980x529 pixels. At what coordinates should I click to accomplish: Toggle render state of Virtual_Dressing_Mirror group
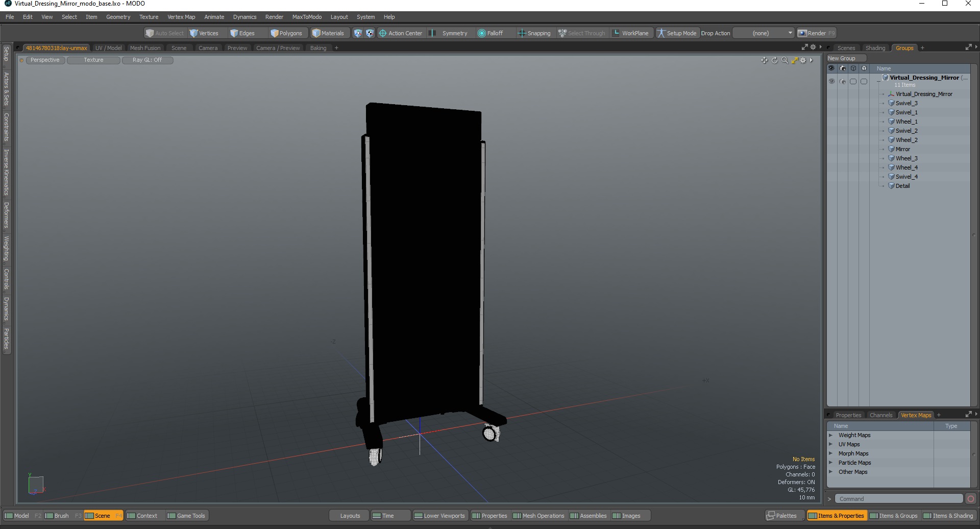point(843,82)
